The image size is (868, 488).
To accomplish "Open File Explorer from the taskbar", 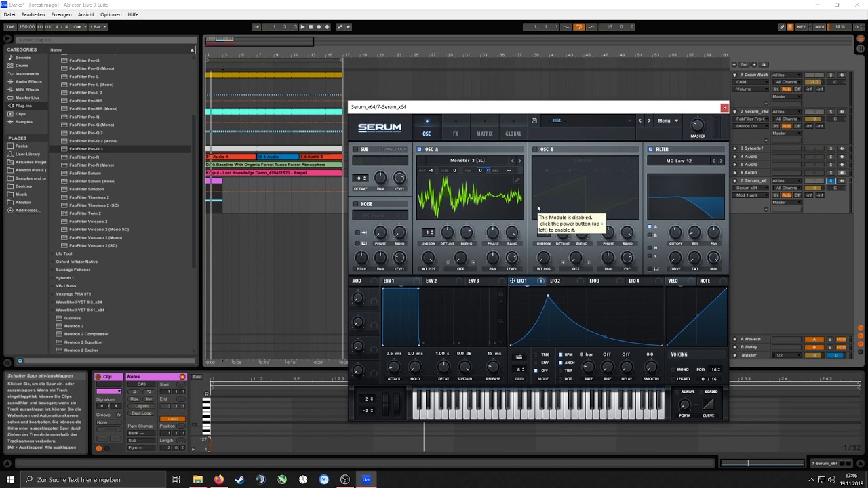I will tap(197, 480).
